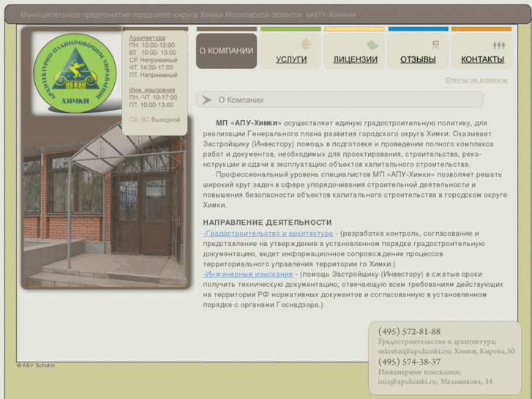Open the ЛИЦЕНЗИИ page

(x=355, y=59)
